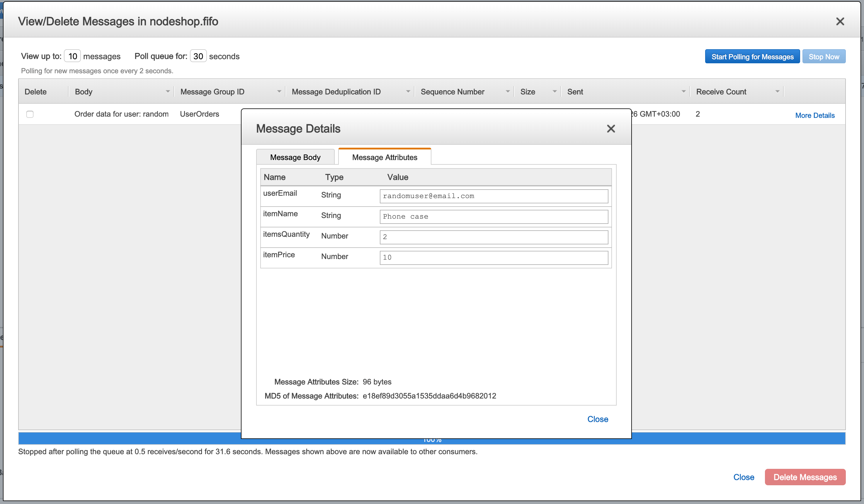Open the Receive Count column dropdown
This screenshot has width=864, height=504.
click(777, 91)
